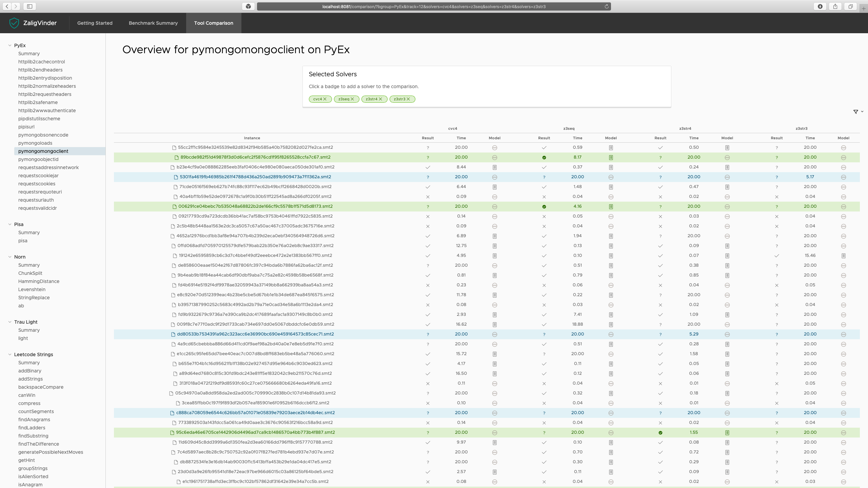Open instance 006291ce04bebc7b535048 link
Image resolution: width=868 pixels, height=488 pixels.
tap(255, 206)
